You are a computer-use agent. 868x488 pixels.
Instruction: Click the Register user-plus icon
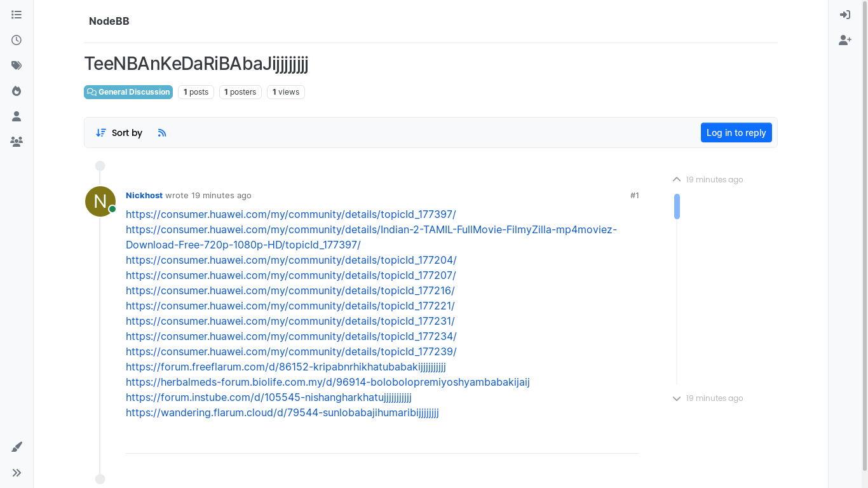845,40
